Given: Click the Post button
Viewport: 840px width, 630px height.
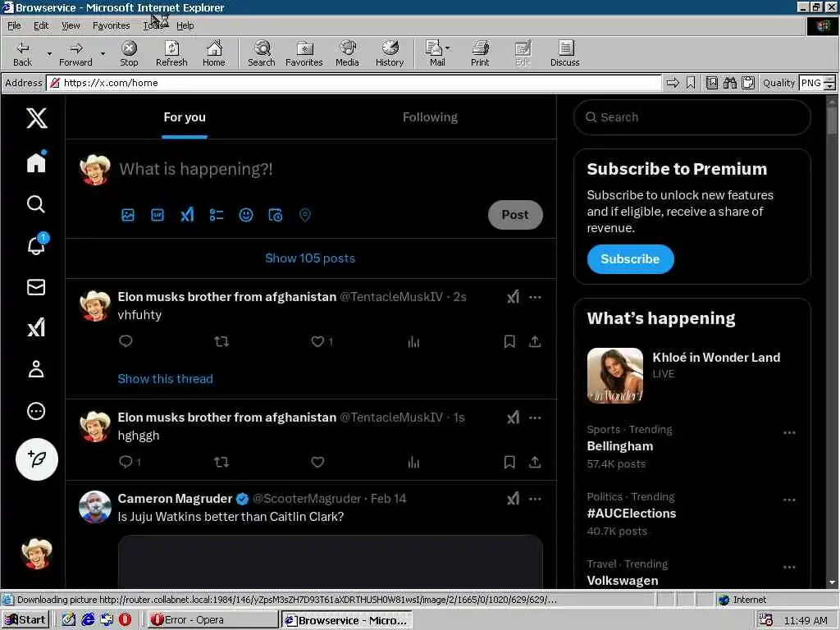Looking at the screenshot, I should 515,215.
